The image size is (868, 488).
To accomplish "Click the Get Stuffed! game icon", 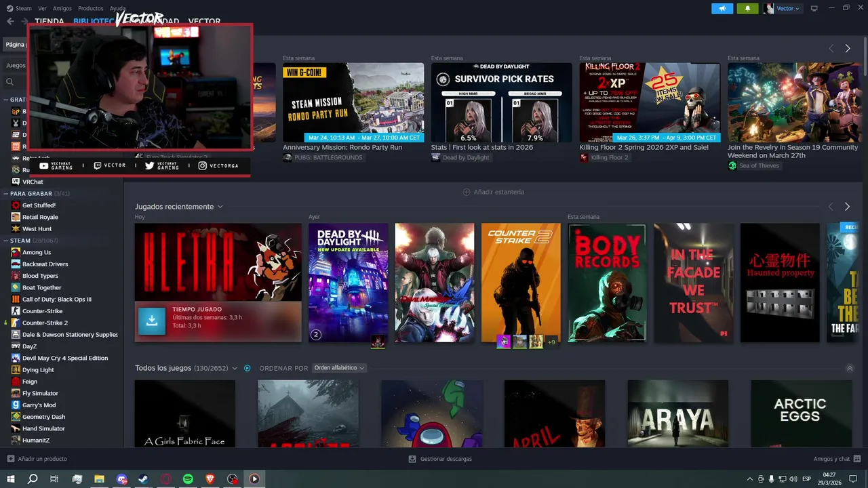I will point(16,205).
